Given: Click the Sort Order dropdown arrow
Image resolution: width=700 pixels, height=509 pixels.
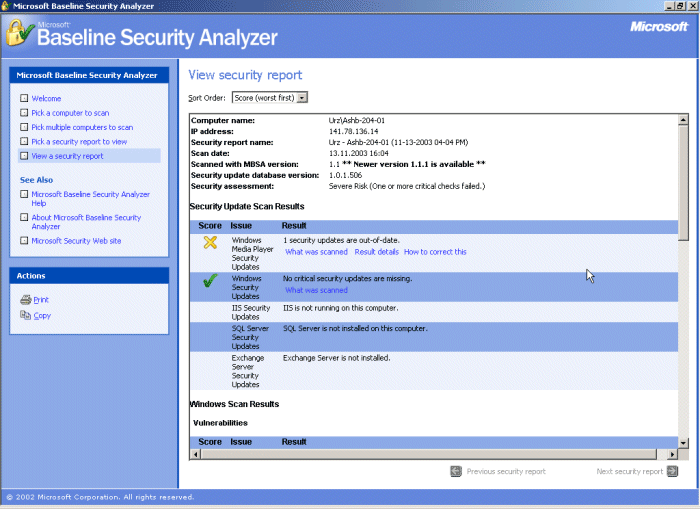Looking at the screenshot, I should click(302, 98).
